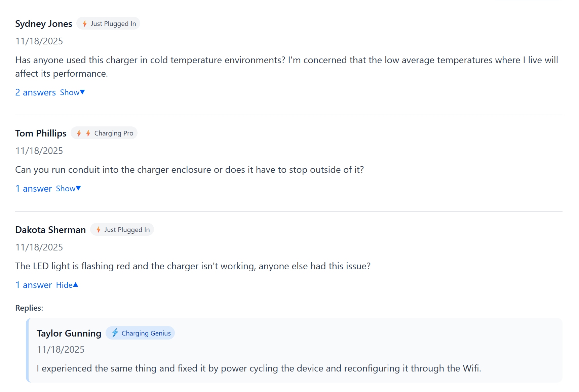Click the lightning icon on Dakota Sherman's badge

[x=98, y=230]
